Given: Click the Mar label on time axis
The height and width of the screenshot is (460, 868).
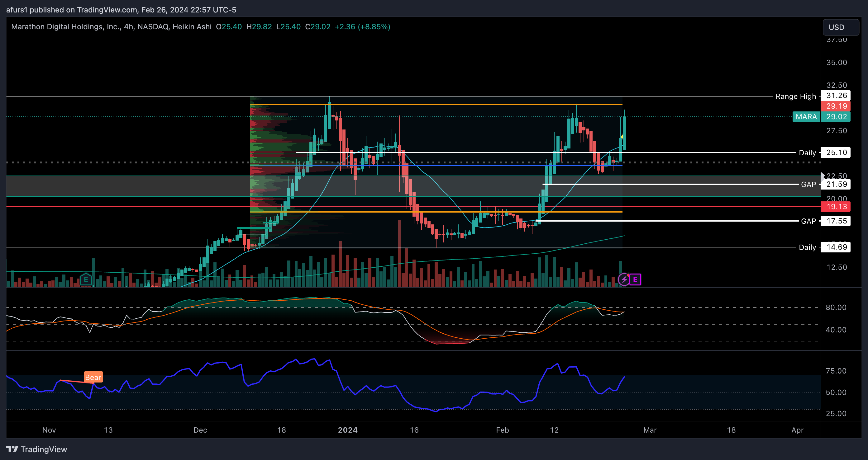Looking at the screenshot, I should coord(650,430).
